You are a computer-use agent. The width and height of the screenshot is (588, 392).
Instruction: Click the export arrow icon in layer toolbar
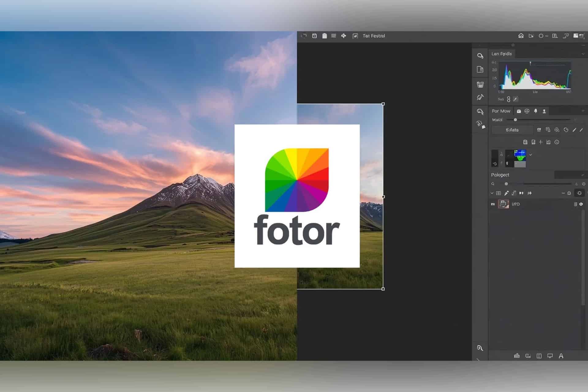(530, 193)
